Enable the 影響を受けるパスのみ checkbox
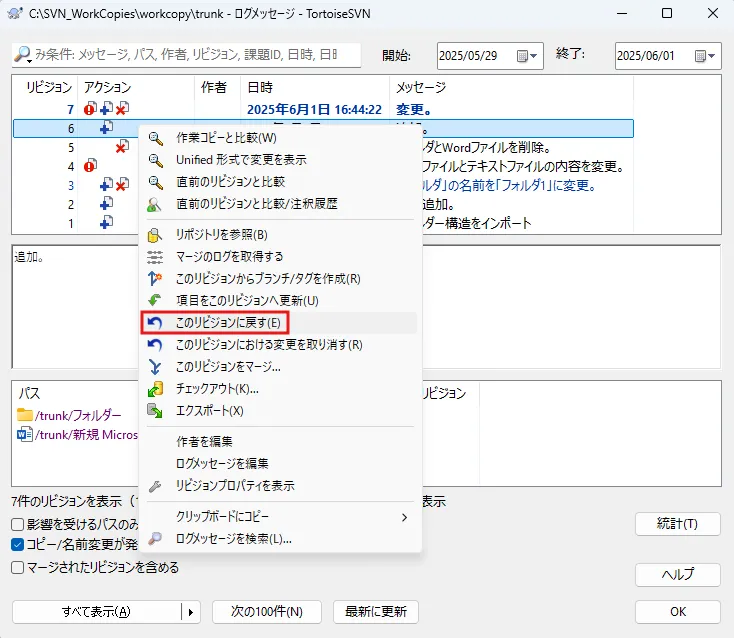Viewport: 734px width, 638px height. click(x=17, y=524)
